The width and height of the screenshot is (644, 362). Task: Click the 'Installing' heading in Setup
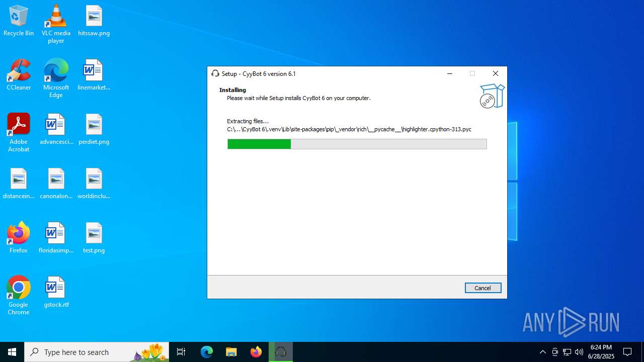tap(232, 90)
